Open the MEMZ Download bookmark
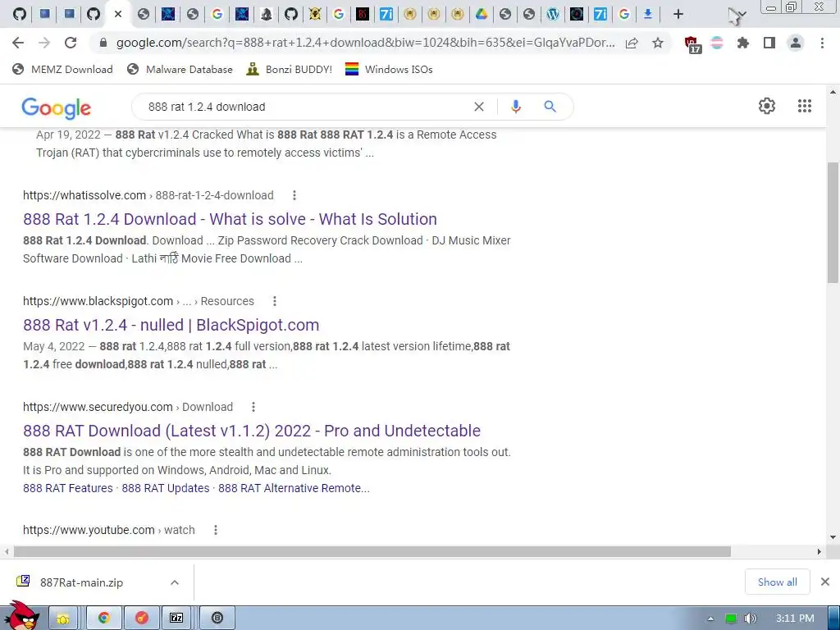840x630 pixels. coord(62,69)
